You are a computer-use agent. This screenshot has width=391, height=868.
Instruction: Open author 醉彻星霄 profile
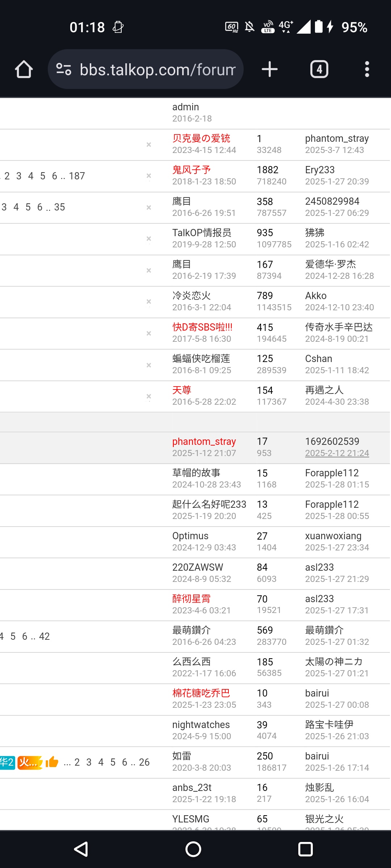[x=192, y=599]
